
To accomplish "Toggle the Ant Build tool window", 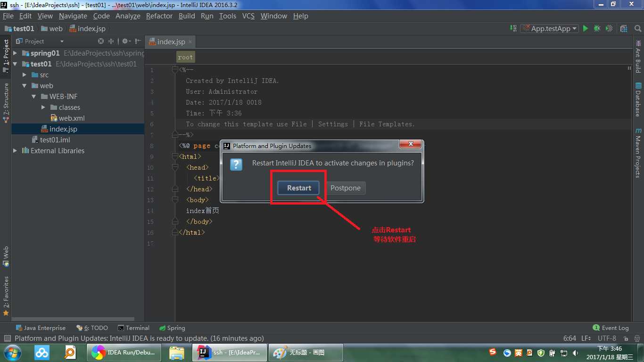I will point(638,56).
